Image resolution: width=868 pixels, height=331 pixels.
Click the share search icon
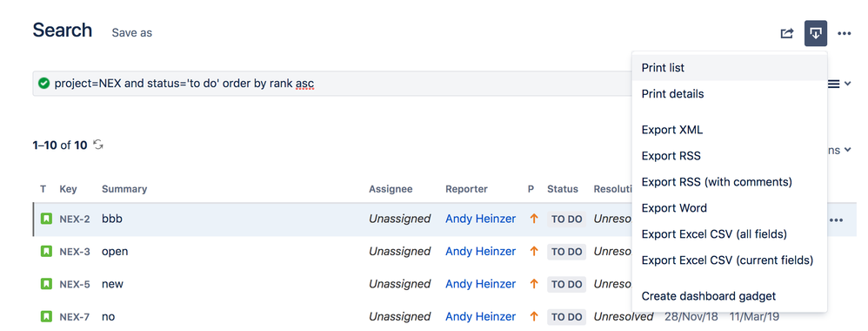pos(786,33)
